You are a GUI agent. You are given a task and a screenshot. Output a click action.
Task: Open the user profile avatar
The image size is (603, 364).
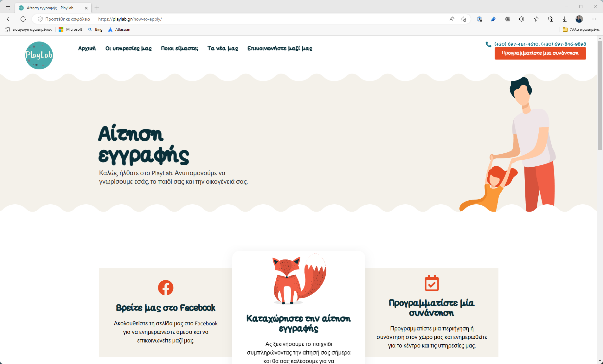(x=579, y=19)
